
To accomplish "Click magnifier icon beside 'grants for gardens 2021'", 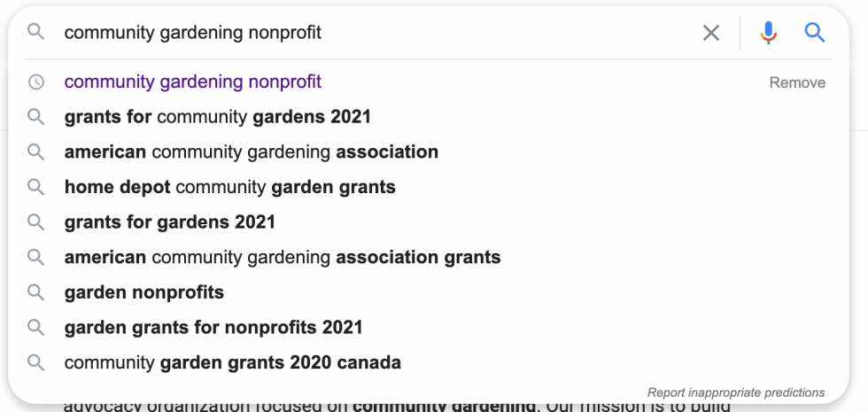I will click(36, 222).
